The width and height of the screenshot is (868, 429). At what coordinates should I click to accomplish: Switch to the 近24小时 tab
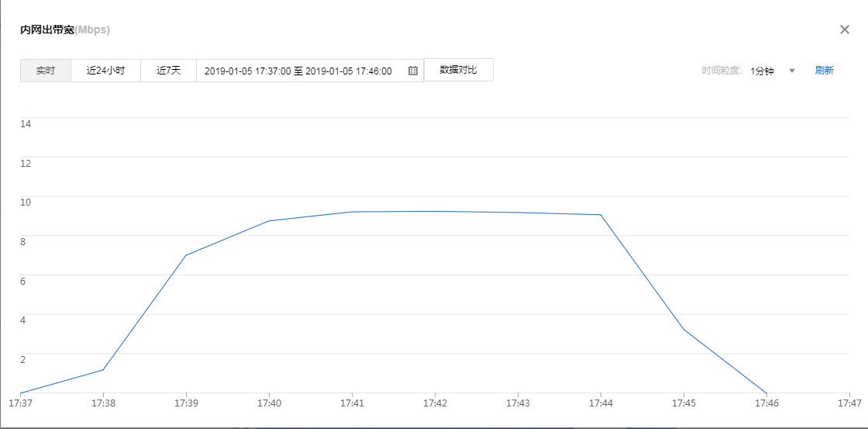105,71
